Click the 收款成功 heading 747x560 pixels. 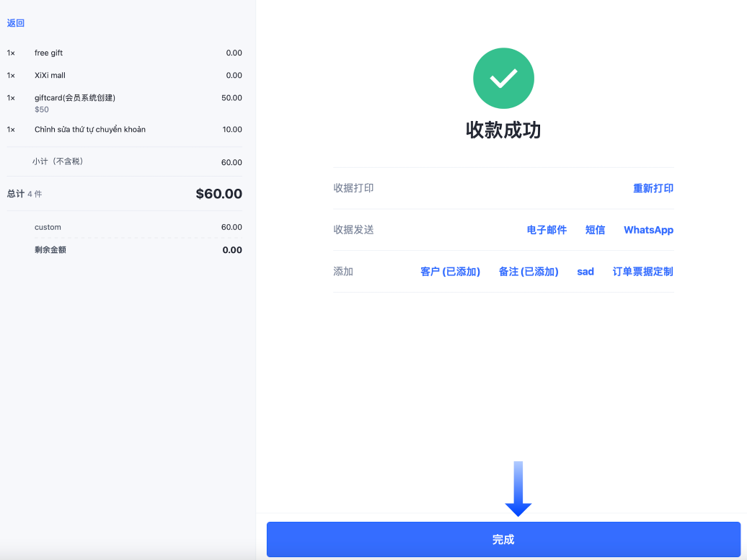[503, 130]
